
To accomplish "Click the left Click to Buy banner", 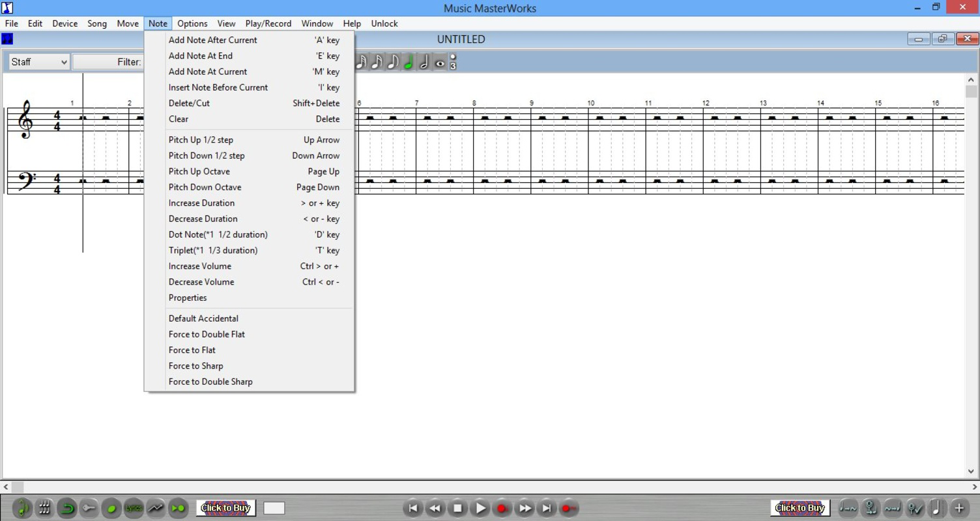I will (x=226, y=508).
